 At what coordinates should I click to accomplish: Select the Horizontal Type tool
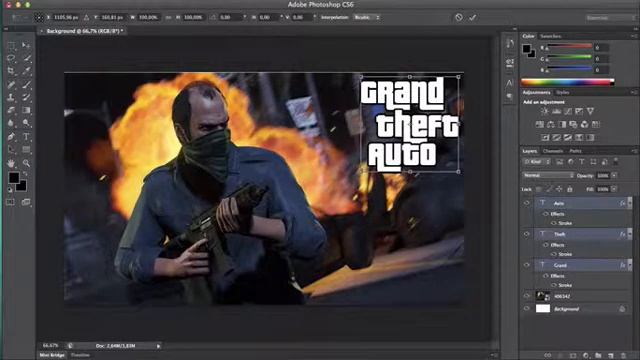point(26,137)
